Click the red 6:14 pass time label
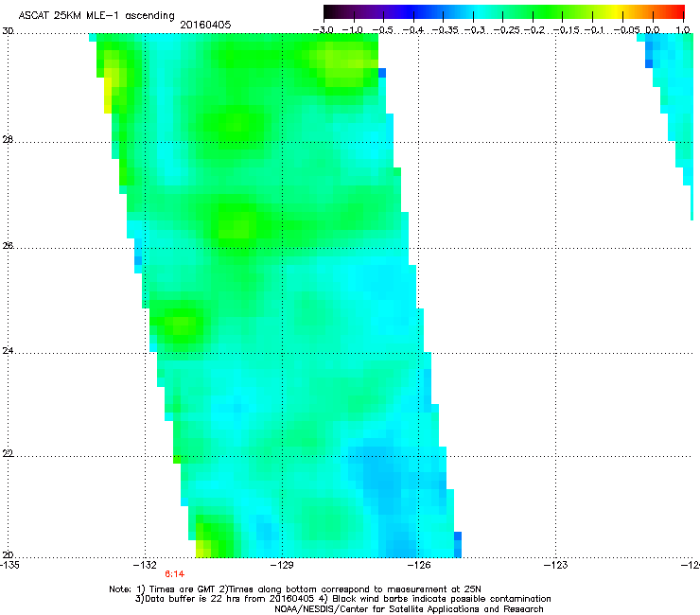The width and height of the screenshot is (700, 615). (175, 574)
